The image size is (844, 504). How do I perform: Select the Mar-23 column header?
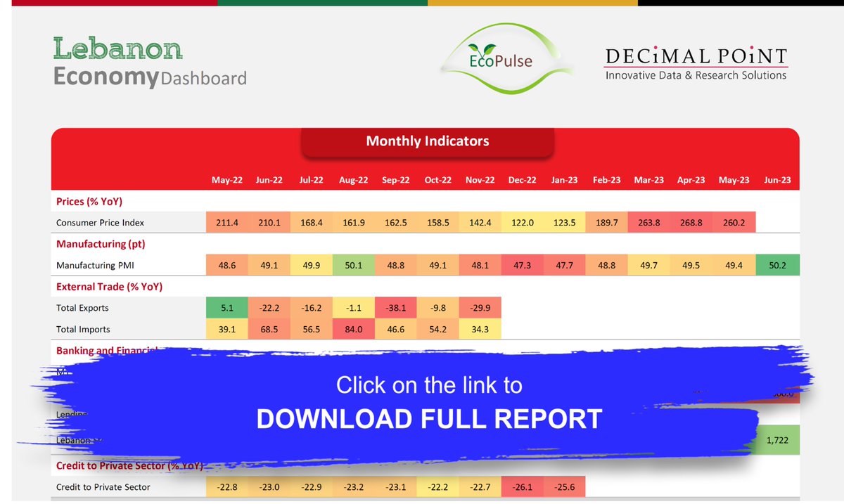coord(648,180)
